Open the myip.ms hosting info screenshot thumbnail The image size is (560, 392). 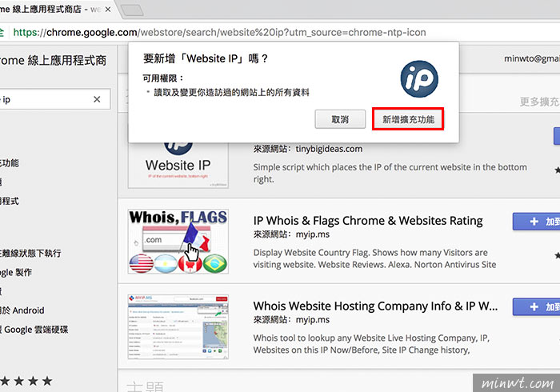178,326
